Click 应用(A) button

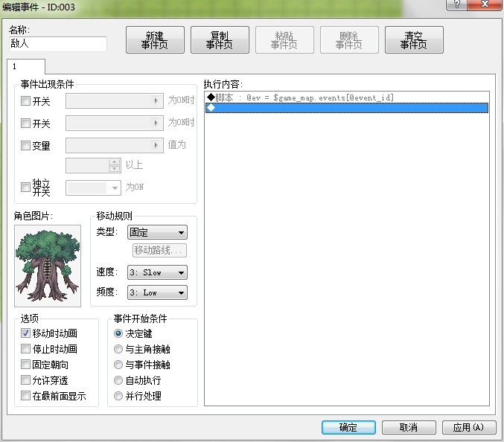pyautogui.click(x=469, y=428)
